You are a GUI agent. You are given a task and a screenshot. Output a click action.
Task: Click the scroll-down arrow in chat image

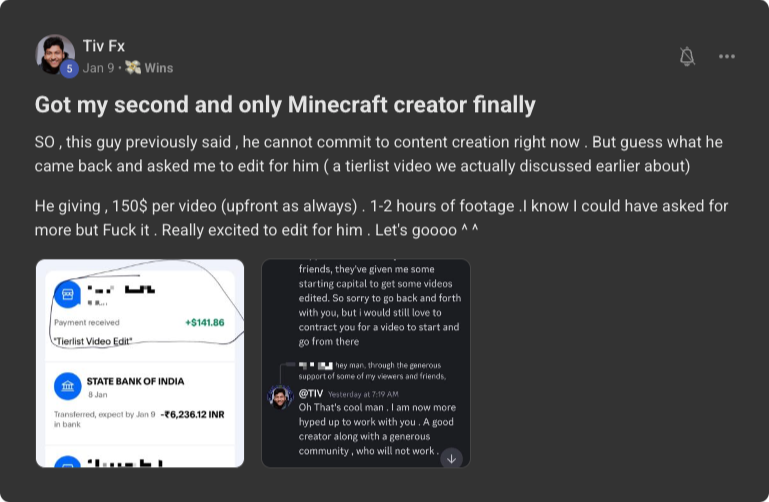[451, 458]
